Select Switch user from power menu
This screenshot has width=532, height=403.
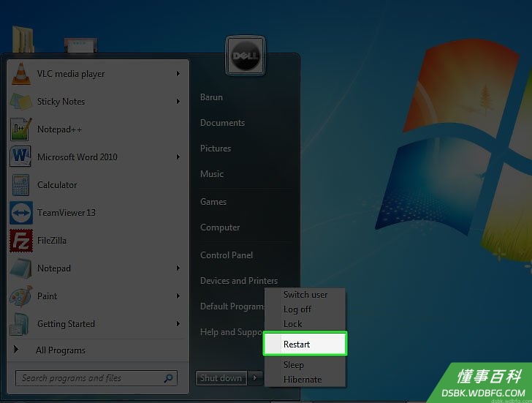[305, 295]
